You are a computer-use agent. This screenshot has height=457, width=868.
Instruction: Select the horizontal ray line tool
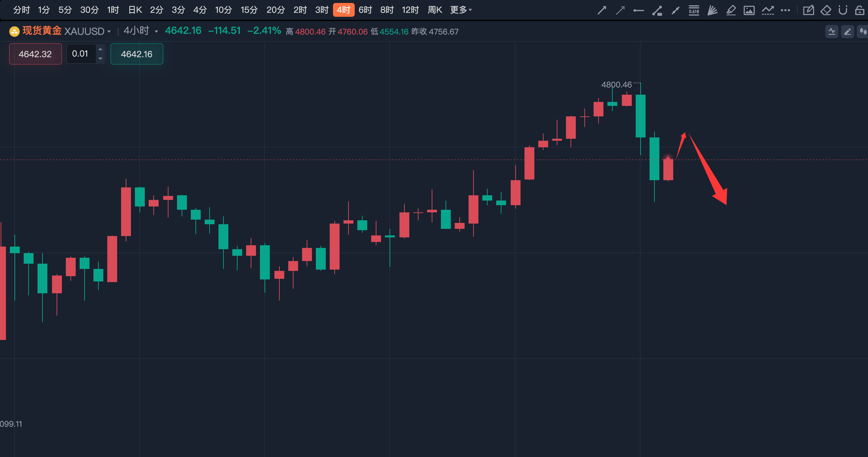click(638, 11)
